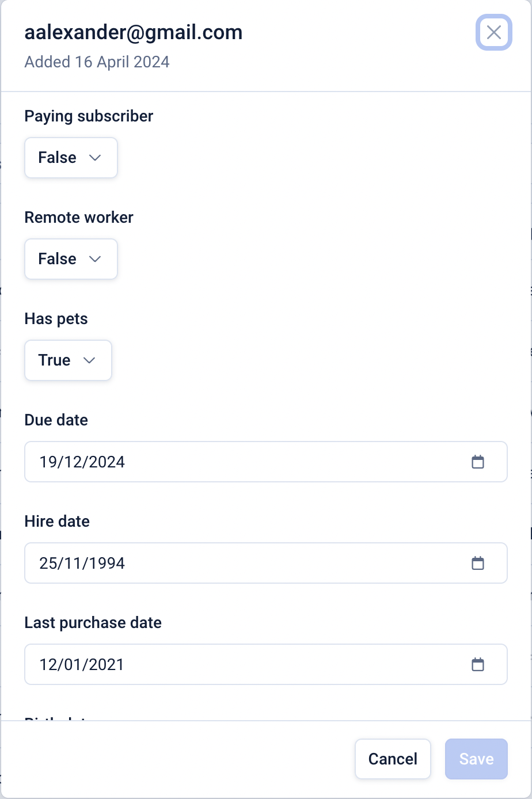
Task: Click the Paying subscriber label
Action: pos(89,116)
